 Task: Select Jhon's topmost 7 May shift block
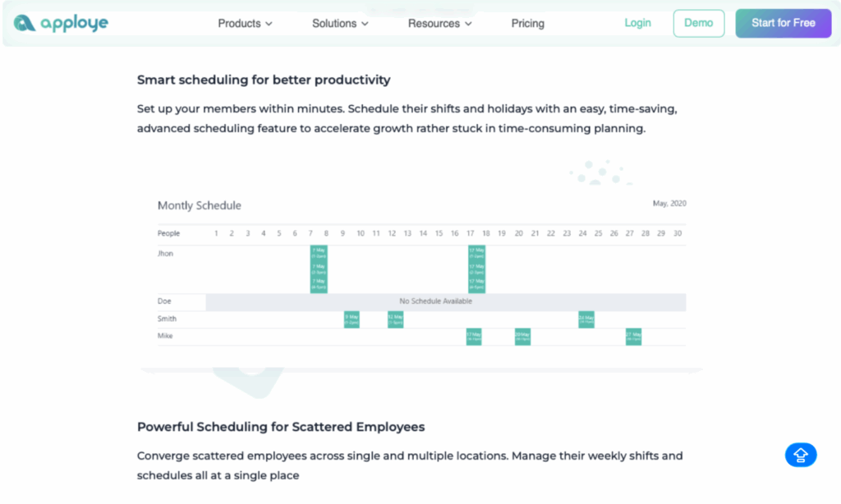(319, 253)
